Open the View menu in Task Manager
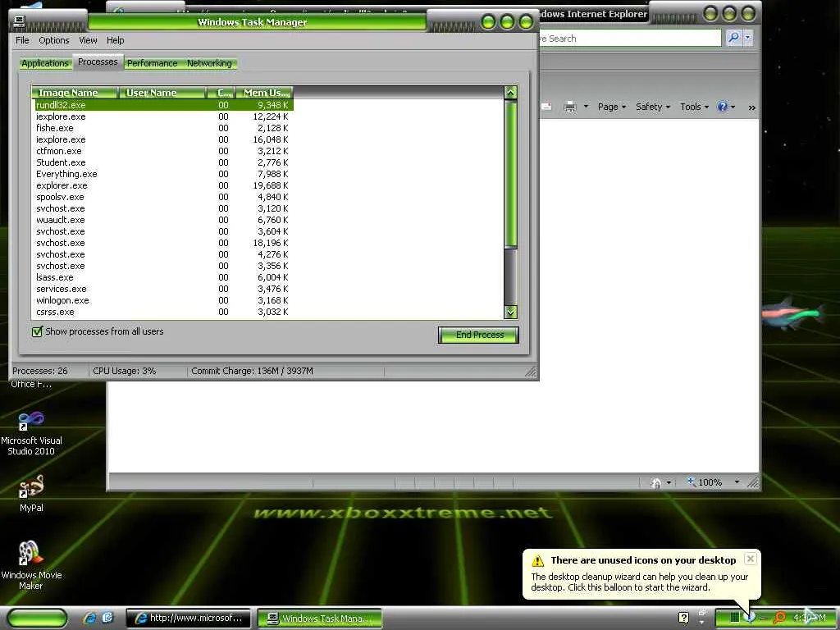Image resolution: width=840 pixels, height=630 pixels. click(88, 40)
